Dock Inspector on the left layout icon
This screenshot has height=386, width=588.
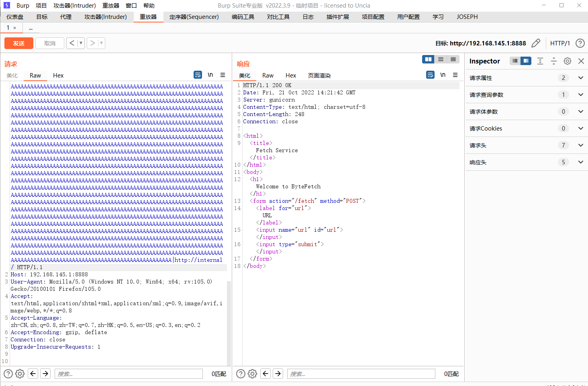[515, 61]
